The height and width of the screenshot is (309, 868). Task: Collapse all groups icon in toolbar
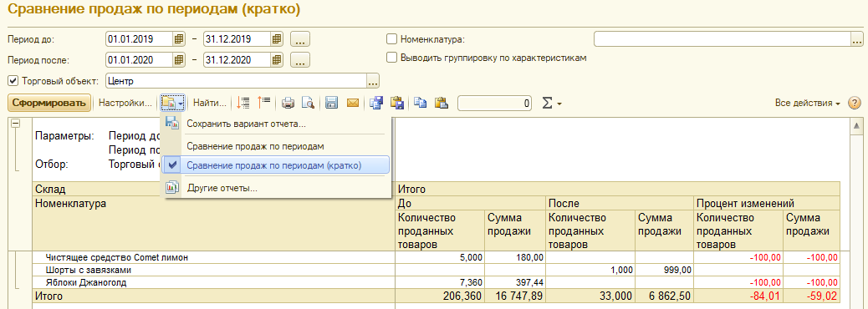pyautogui.click(x=263, y=103)
